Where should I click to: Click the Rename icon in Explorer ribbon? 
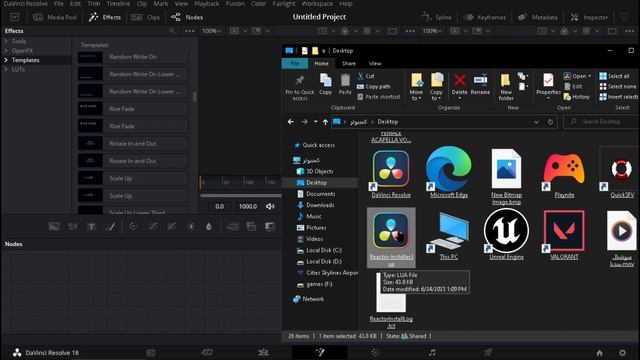480,80
